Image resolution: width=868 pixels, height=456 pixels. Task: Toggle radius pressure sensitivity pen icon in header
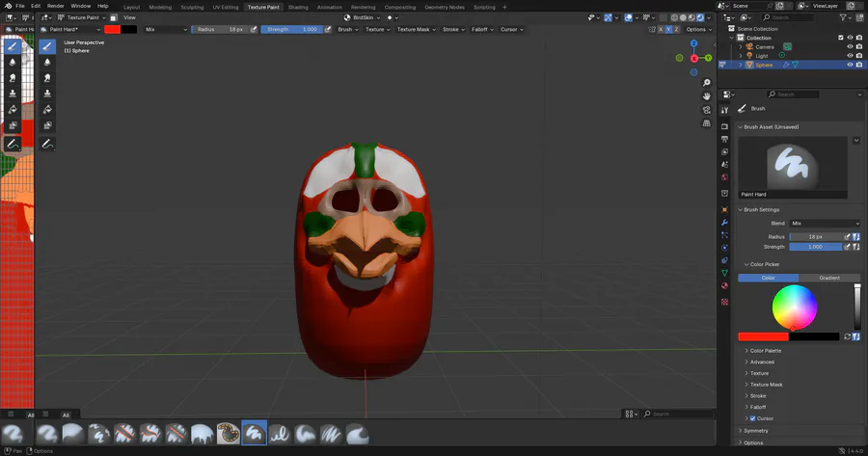[x=254, y=29]
